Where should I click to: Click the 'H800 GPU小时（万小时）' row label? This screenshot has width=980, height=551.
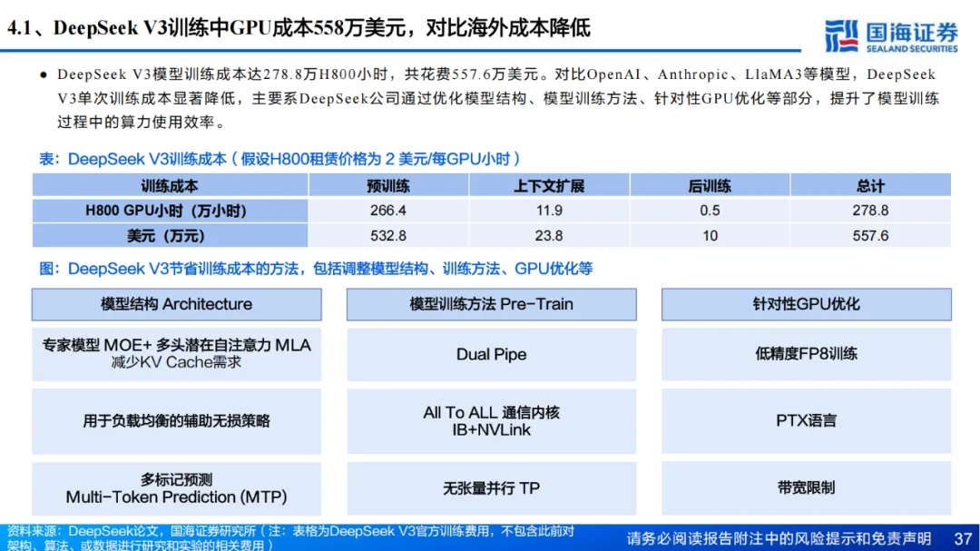170,211
